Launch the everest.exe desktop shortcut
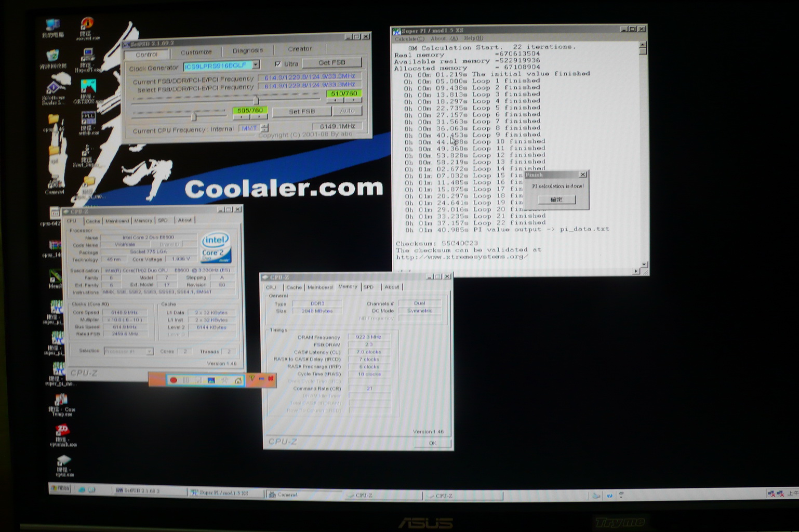Viewport: 799px width, 532px height. (x=87, y=29)
